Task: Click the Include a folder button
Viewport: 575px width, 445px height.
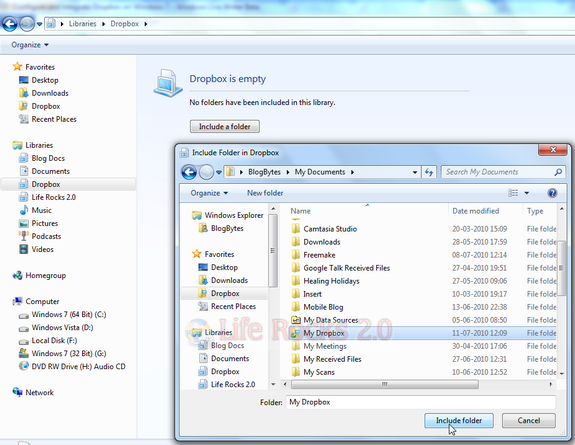Action: tap(224, 126)
